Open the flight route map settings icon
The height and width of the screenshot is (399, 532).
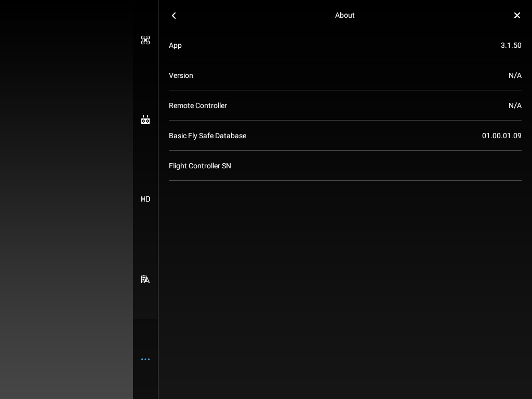pos(145,279)
